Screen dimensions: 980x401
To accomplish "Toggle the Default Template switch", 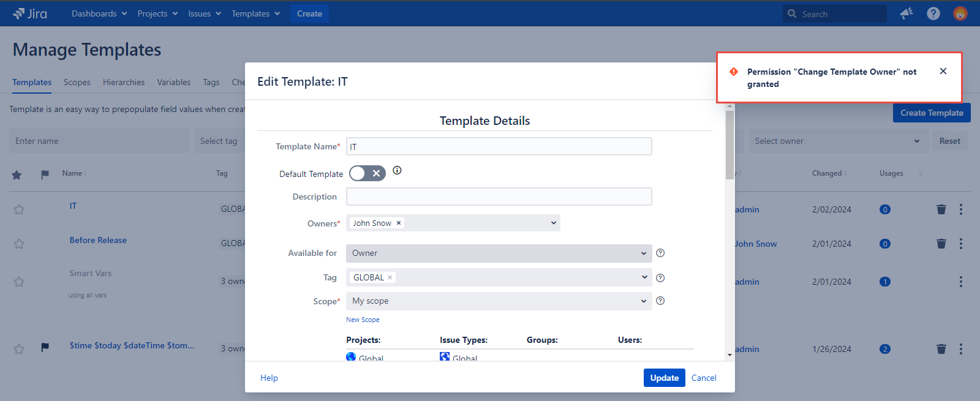I will click(367, 173).
